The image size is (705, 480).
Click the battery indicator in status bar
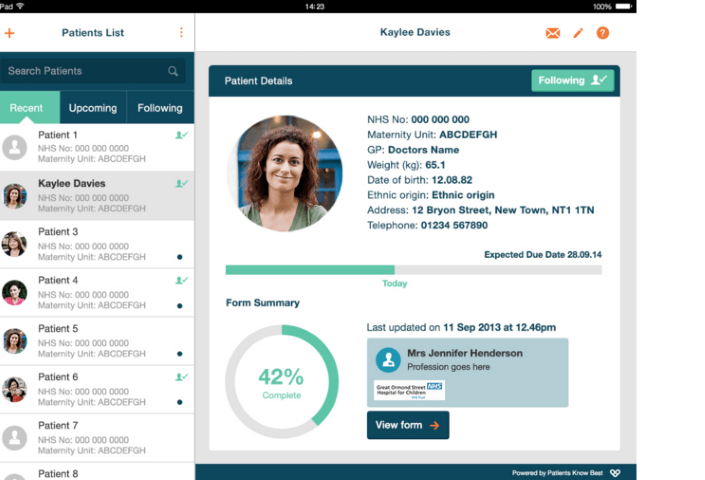click(624, 6)
